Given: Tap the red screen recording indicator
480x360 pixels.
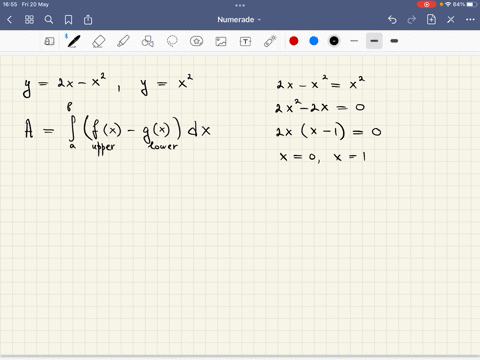Looking at the screenshot, I should pos(427,4).
